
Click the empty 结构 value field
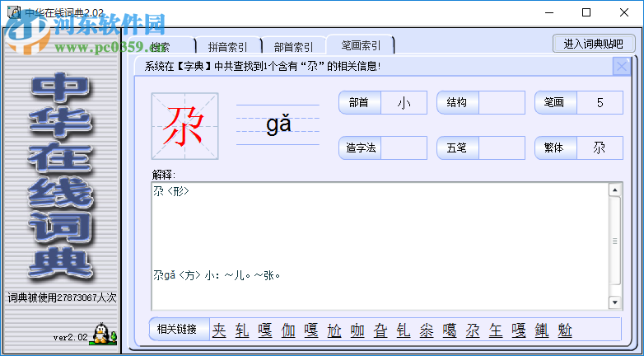tap(502, 102)
